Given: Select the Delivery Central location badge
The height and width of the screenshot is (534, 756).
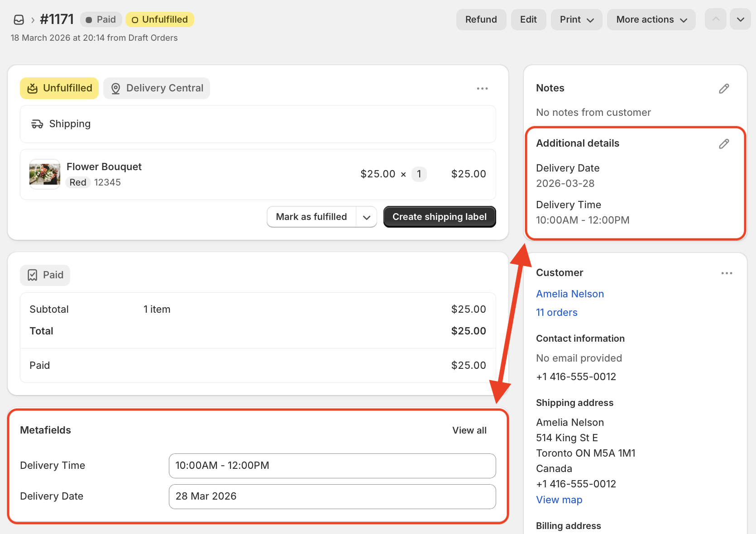Looking at the screenshot, I should (x=157, y=88).
